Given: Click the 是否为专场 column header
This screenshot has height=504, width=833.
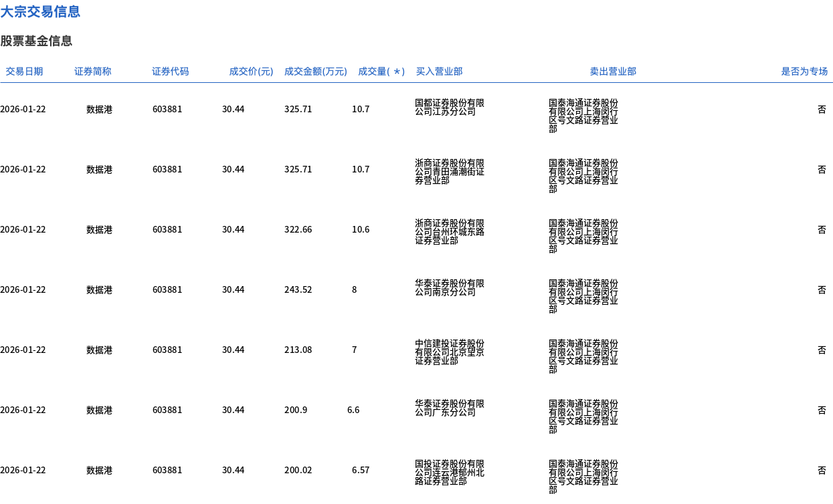Looking at the screenshot, I should 804,72.
